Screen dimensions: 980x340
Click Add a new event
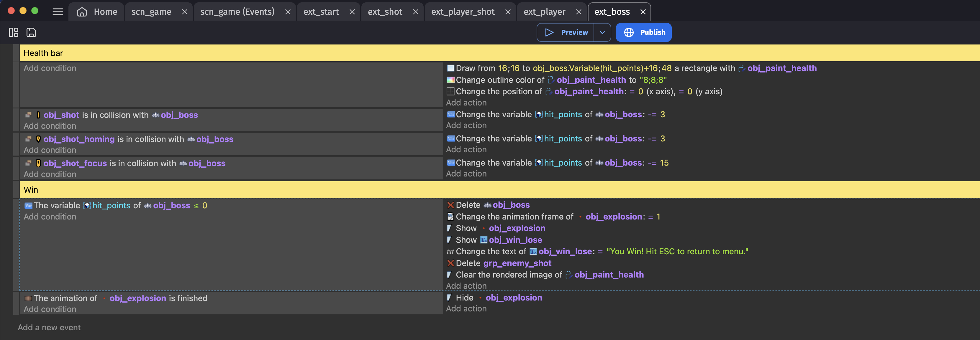point(49,327)
